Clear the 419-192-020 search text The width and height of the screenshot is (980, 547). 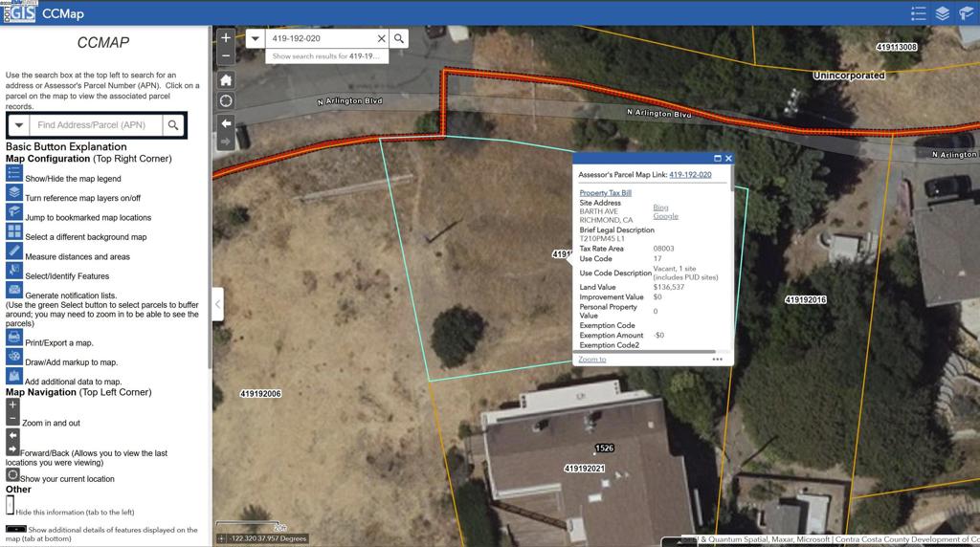coord(381,38)
